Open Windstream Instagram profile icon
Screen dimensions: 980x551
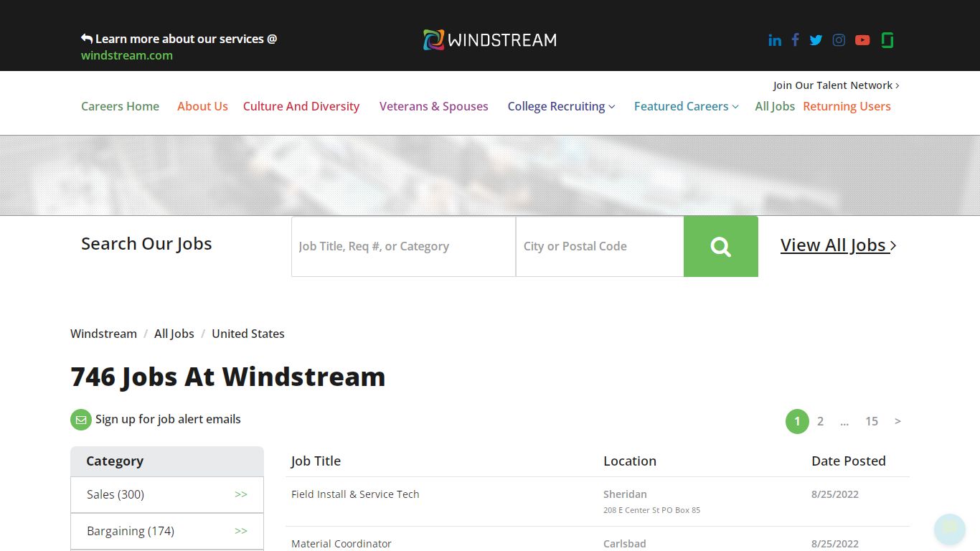click(x=839, y=40)
